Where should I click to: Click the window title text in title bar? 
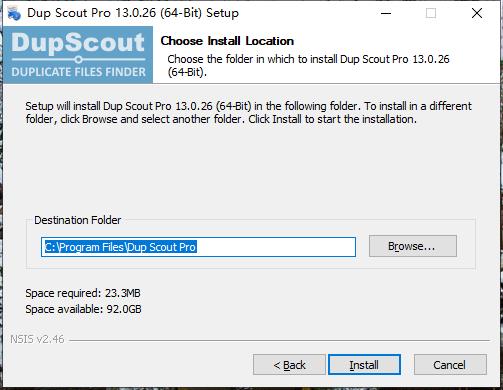coord(133,13)
